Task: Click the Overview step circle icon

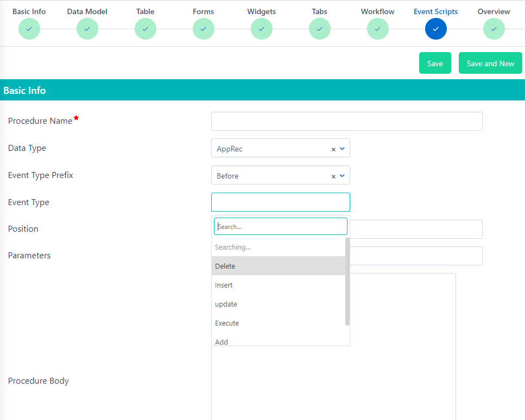Action: point(494,29)
